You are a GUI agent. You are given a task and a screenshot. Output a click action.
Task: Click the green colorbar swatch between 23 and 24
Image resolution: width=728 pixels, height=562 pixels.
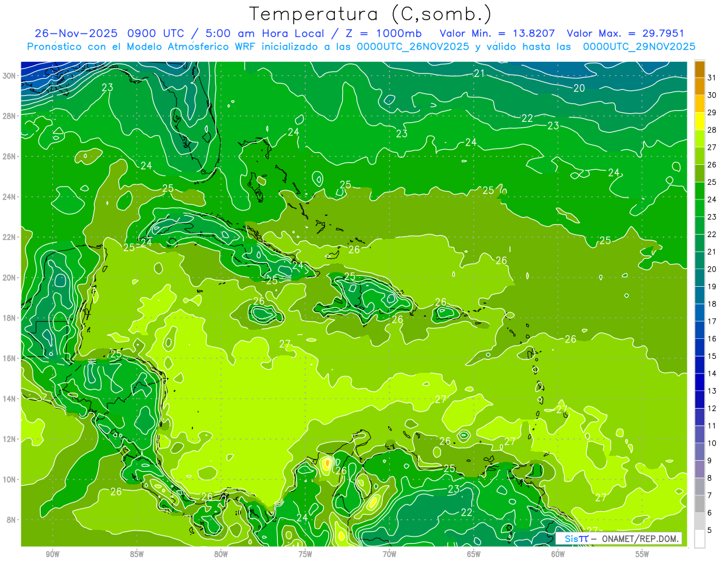(699, 208)
